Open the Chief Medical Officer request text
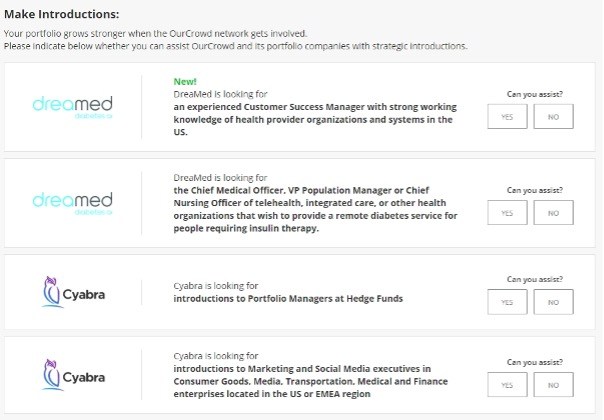The image size is (604, 420). click(315, 209)
